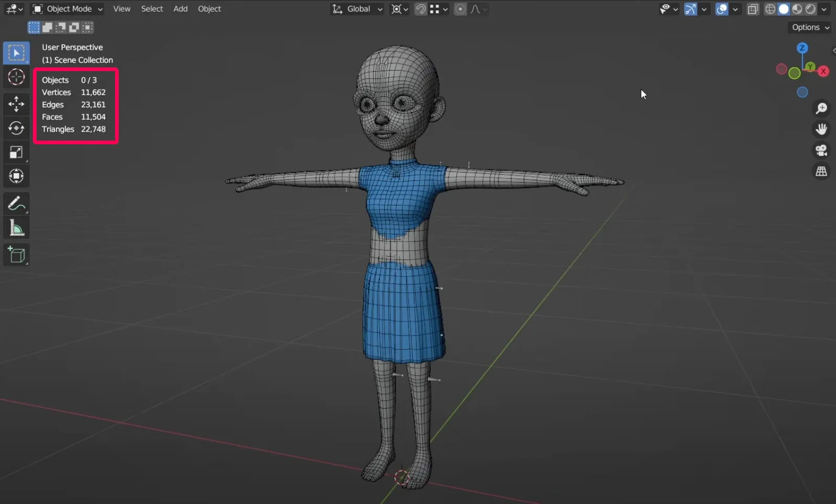Switch to wireframe shading
This screenshot has height=504, width=836.
[x=770, y=9]
